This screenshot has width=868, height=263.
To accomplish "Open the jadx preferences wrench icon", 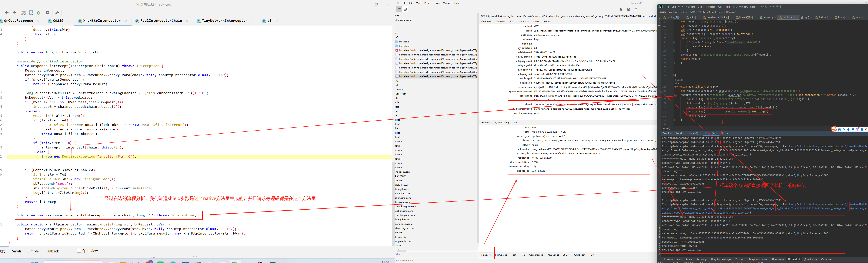I will 57,13.
